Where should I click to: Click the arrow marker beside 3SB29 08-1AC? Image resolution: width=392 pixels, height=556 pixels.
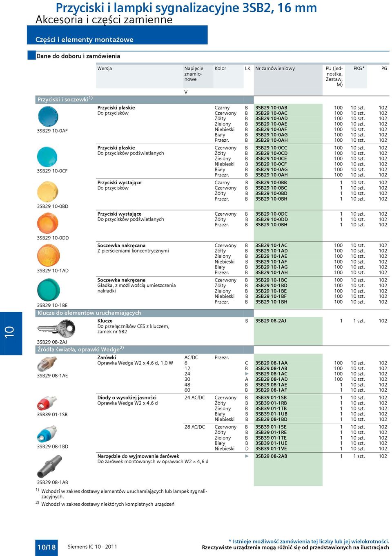tap(247, 374)
